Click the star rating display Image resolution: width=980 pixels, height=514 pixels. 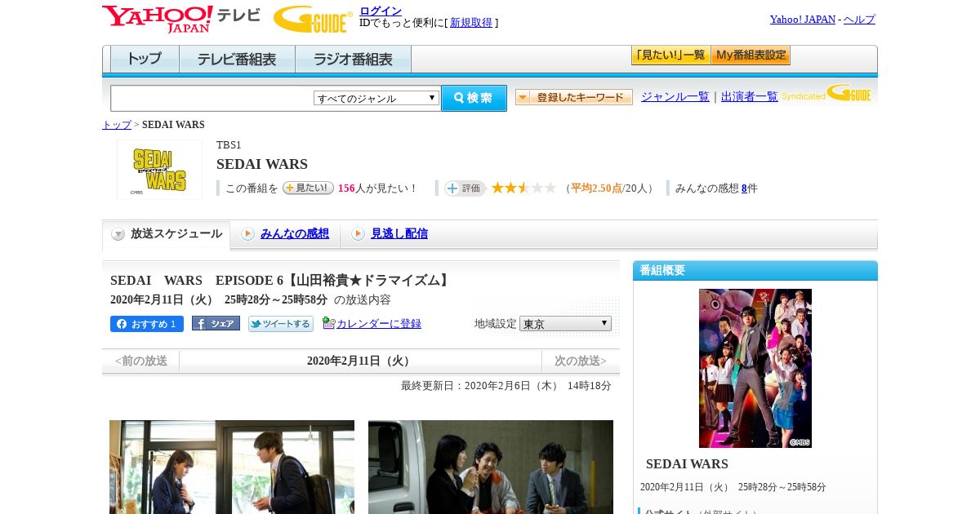coord(523,188)
